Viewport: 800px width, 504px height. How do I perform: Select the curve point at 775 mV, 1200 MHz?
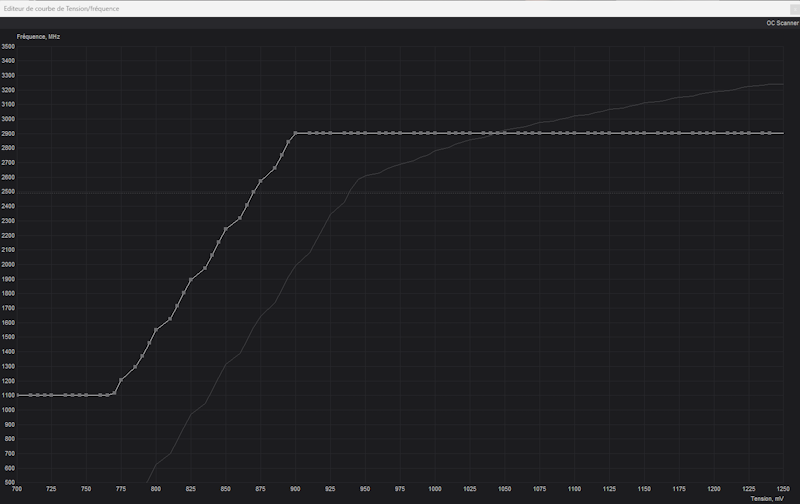121,380
